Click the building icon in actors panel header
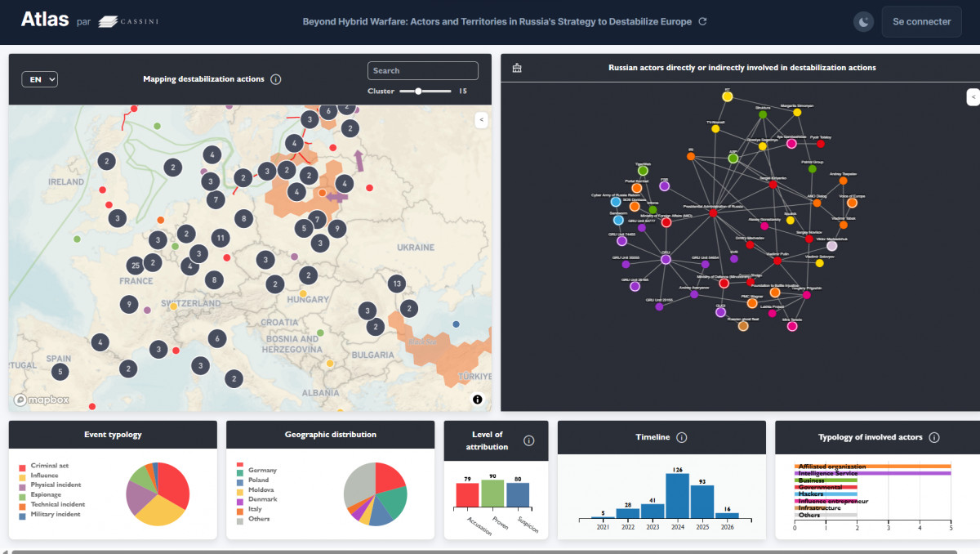 click(516, 68)
